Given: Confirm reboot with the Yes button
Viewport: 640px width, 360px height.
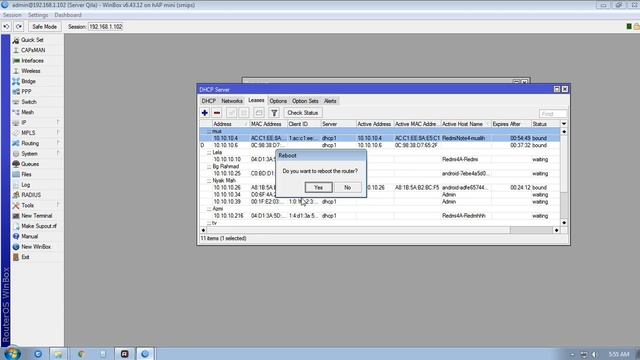Looking at the screenshot, I should coord(318,187).
